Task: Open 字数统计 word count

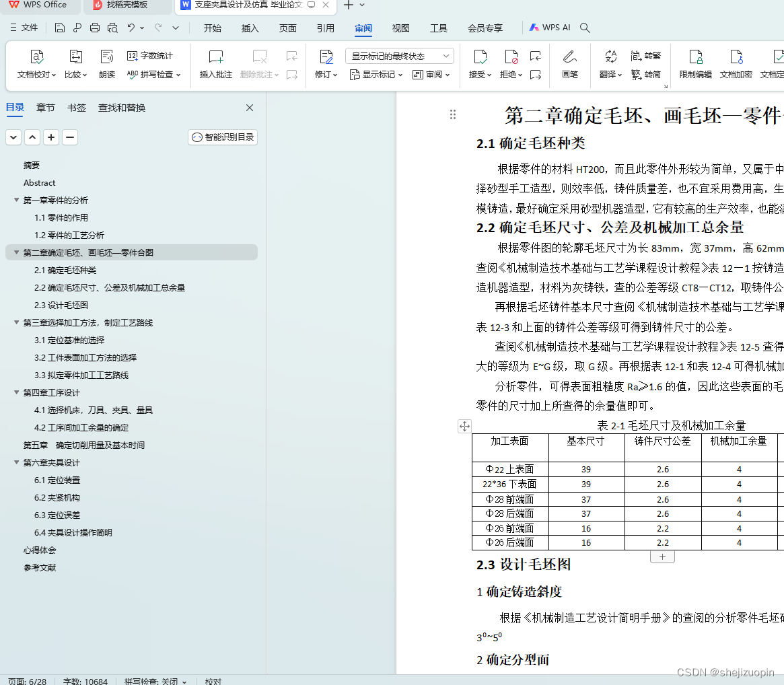Action: 150,55
